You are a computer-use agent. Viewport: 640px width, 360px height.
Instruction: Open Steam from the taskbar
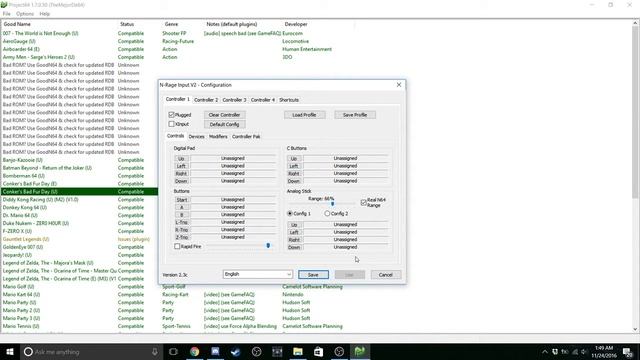[x=236, y=351]
